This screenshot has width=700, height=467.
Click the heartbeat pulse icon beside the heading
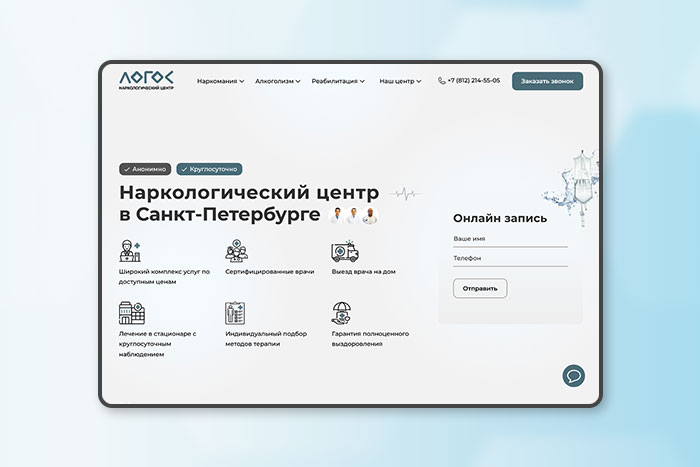[x=405, y=194]
